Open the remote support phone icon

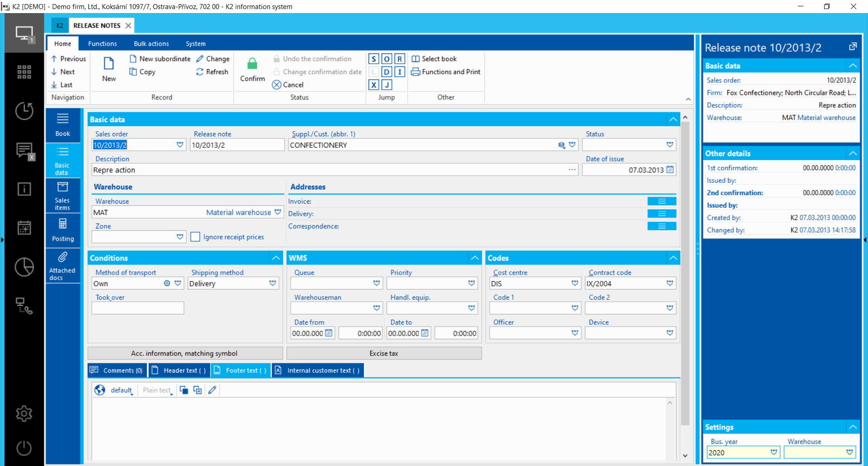pyautogui.click(x=24, y=306)
